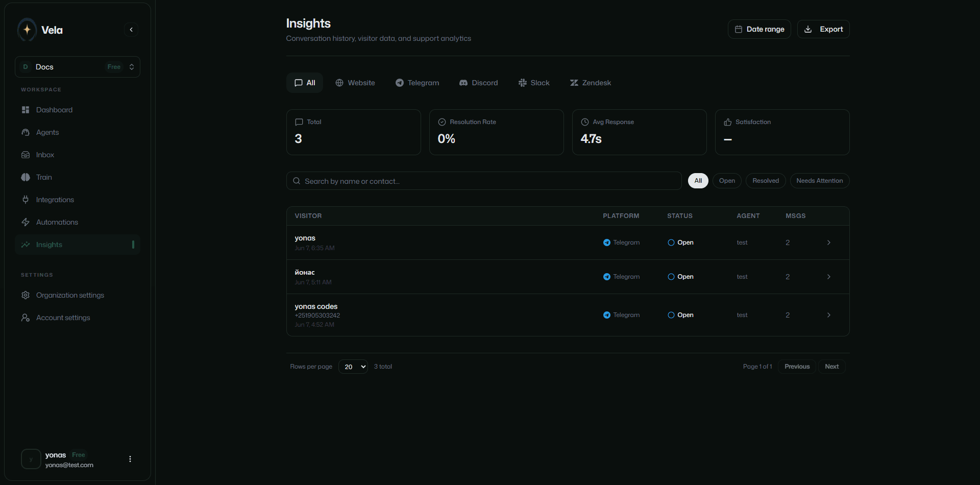Export the insights data

coord(823,29)
